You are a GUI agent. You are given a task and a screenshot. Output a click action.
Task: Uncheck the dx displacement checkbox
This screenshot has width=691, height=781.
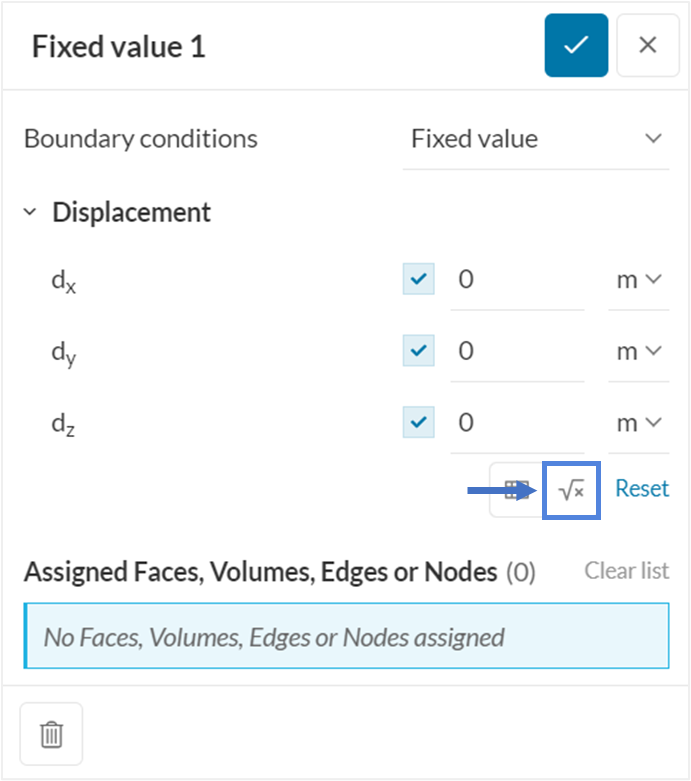click(x=419, y=279)
